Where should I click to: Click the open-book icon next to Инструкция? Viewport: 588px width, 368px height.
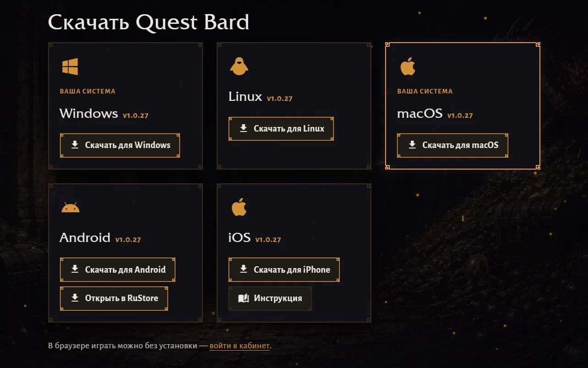[244, 298]
